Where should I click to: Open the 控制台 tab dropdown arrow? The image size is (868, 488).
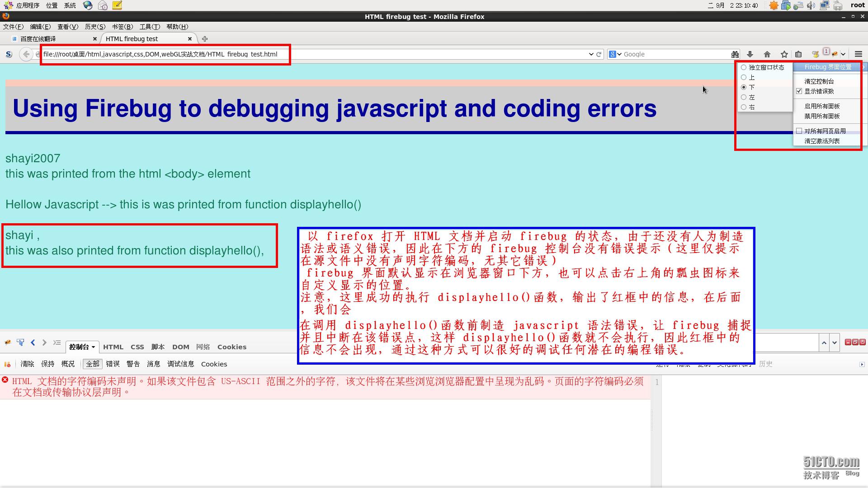[94, 347]
